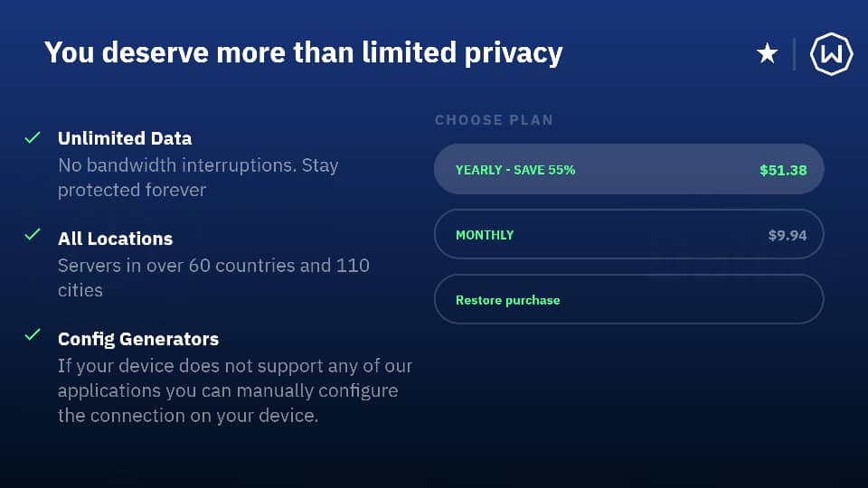
Task: Click the CHOOSE PLAN label
Action: pos(494,119)
